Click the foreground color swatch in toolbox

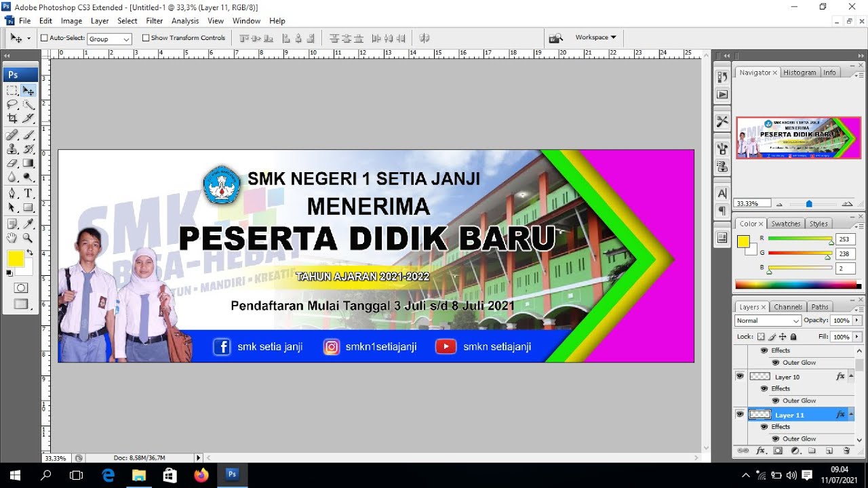click(15, 259)
